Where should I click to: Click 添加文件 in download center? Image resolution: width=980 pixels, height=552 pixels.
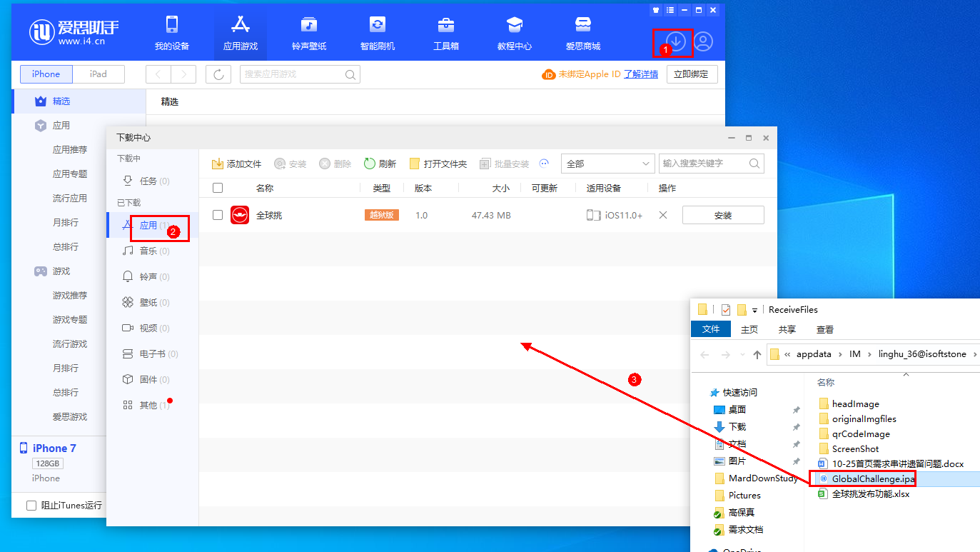[237, 164]
